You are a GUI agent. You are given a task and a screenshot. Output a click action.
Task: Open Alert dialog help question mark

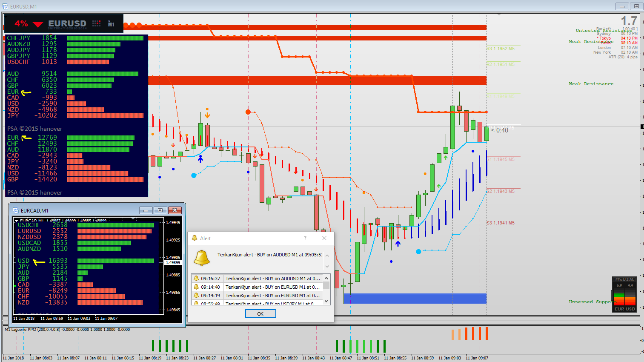pos(305,238)
